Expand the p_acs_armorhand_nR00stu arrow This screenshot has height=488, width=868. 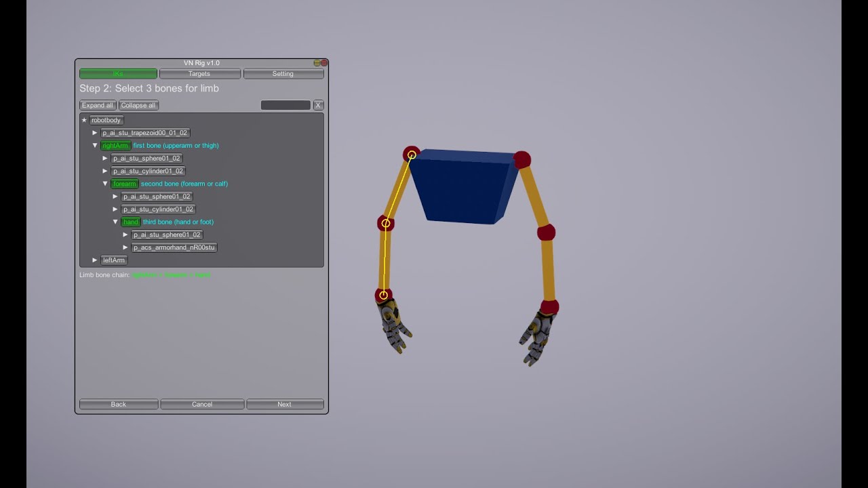click(125, 247)
